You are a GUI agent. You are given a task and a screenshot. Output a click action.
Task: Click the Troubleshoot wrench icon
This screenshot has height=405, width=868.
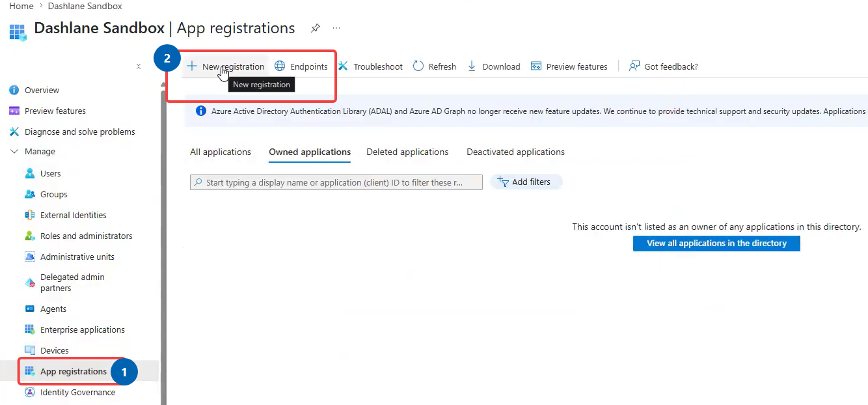[x=343, y=66]
